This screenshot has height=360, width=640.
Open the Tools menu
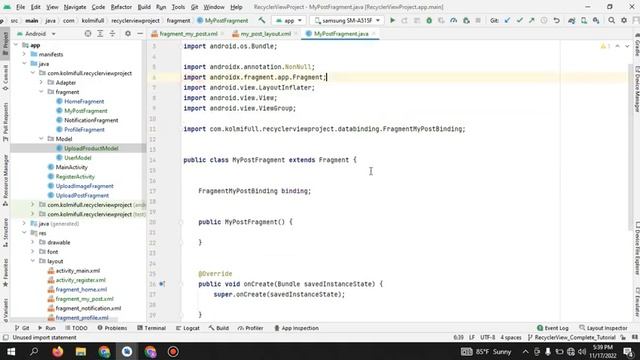point(178,7)
